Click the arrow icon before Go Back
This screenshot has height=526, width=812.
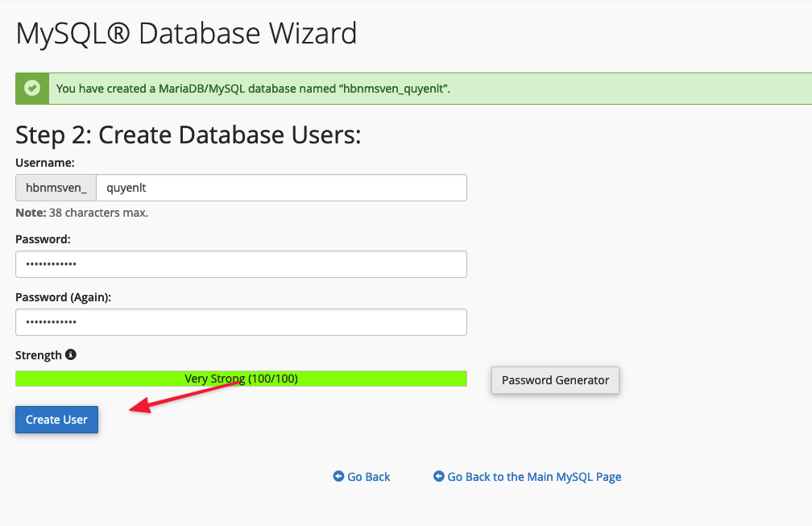coord(338,477)
